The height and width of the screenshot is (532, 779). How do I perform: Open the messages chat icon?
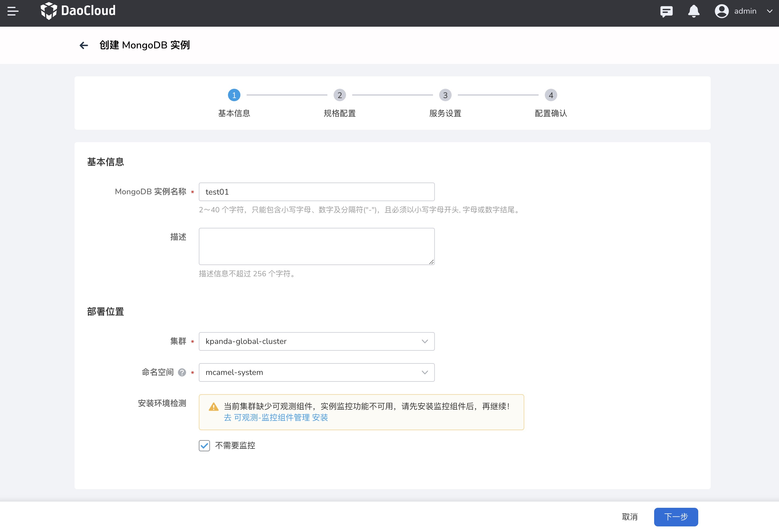666,11
